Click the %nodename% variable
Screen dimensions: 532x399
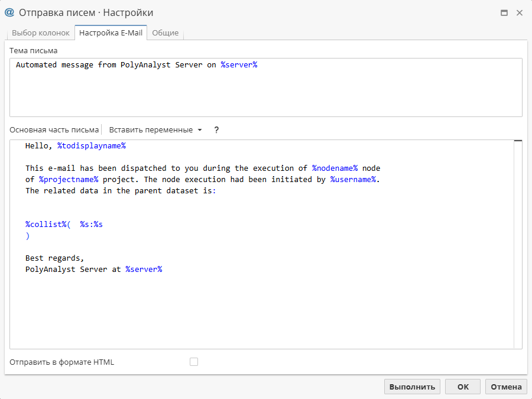(x=335, y=168)
